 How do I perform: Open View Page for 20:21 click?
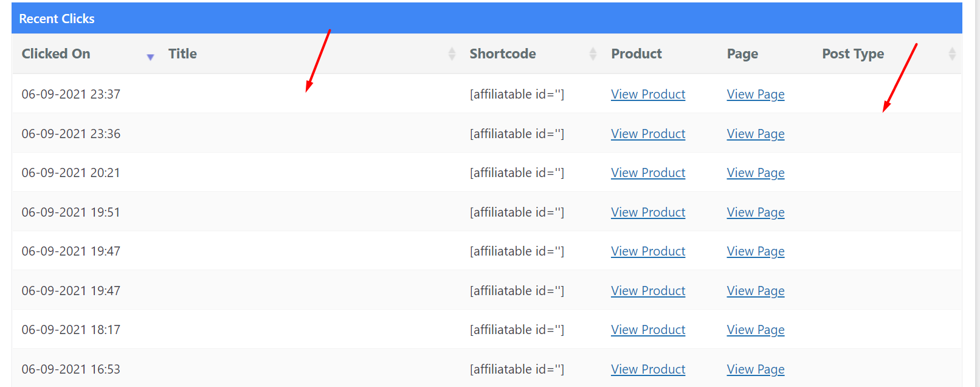pyautogui.click(x=756, y=173)
